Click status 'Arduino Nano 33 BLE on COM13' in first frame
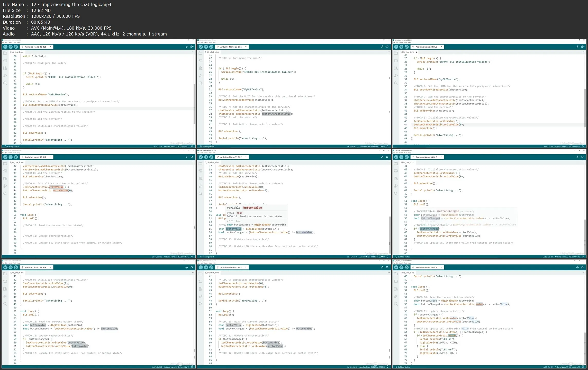The height and width of the screenshot is (370, 588). [177, 147]
